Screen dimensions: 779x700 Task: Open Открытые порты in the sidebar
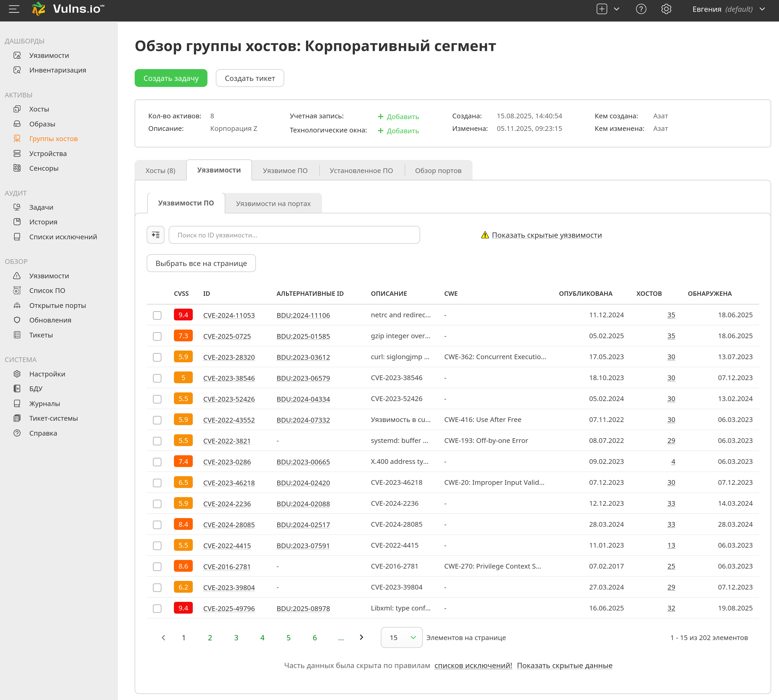tap(57, 305)
